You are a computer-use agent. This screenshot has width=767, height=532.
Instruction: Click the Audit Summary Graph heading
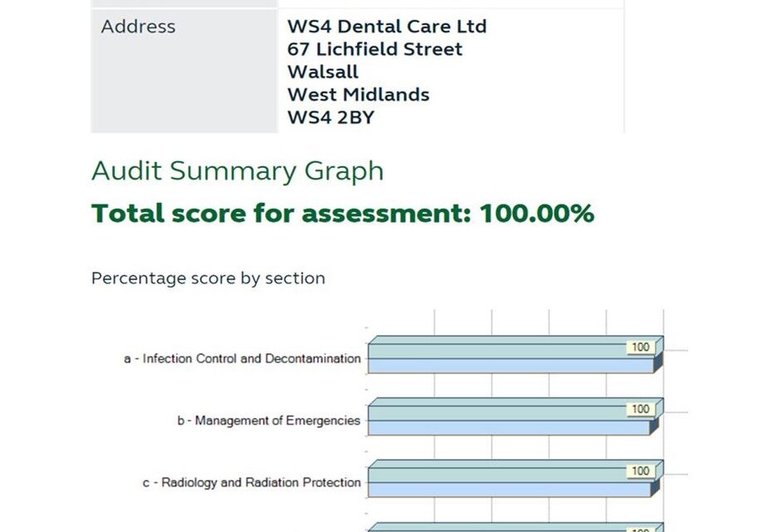(238, 171)
